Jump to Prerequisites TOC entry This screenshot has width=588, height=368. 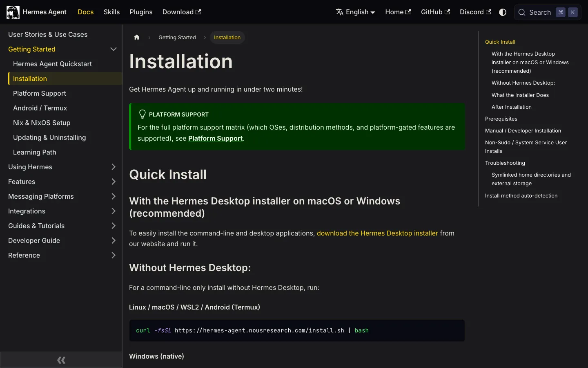point(501,119)
